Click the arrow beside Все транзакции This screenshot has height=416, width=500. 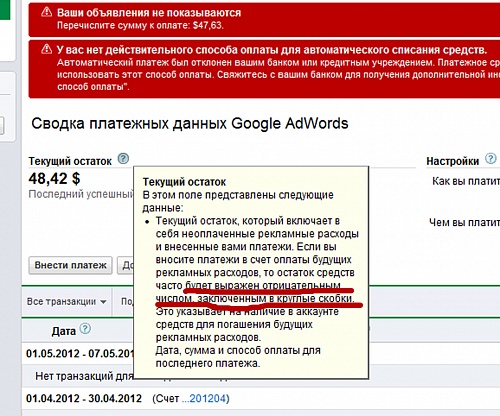pos(103,302)
